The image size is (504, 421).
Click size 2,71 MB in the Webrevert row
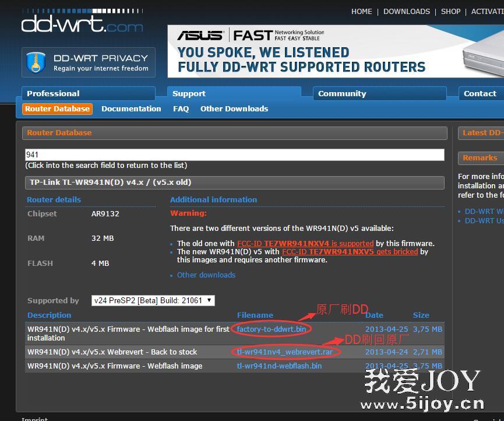[428, 352]
